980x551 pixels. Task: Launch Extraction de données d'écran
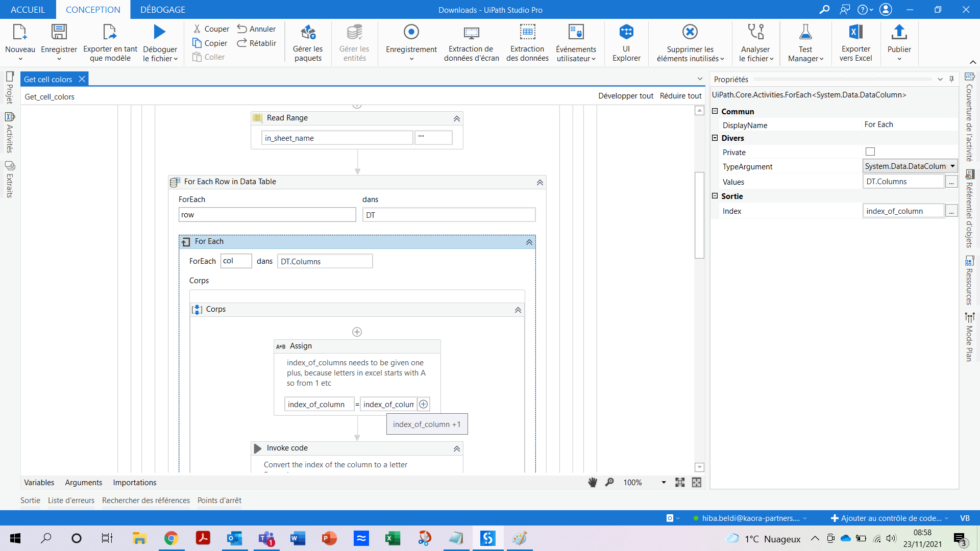pyautogui.click(x=471, y=43)
